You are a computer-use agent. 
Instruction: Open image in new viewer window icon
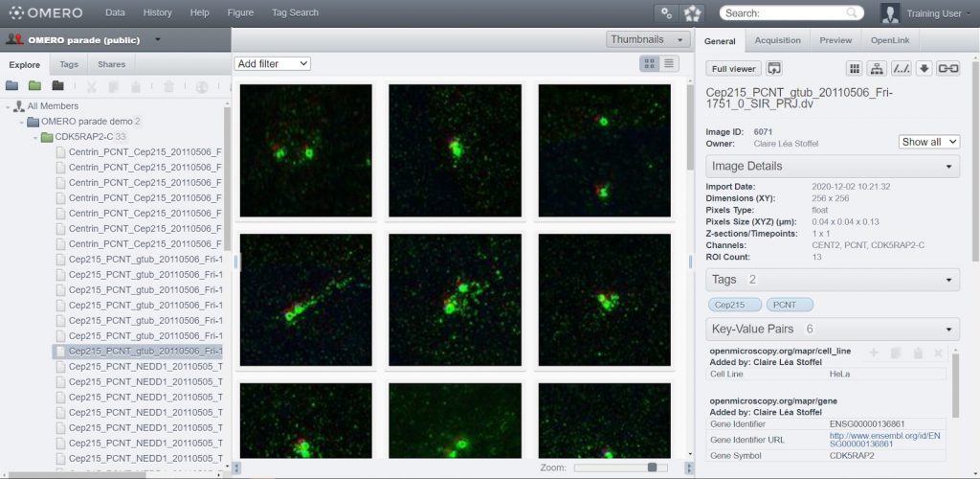[775, 68]
